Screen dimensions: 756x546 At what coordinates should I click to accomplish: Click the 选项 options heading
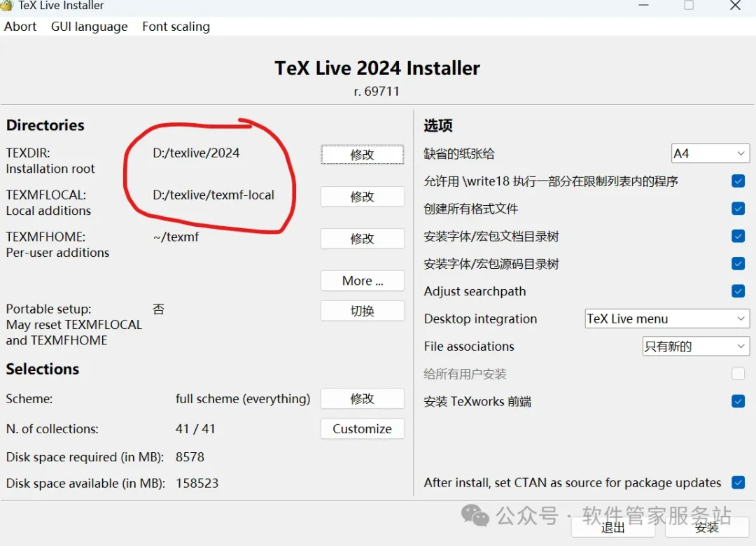pos(438,126)
